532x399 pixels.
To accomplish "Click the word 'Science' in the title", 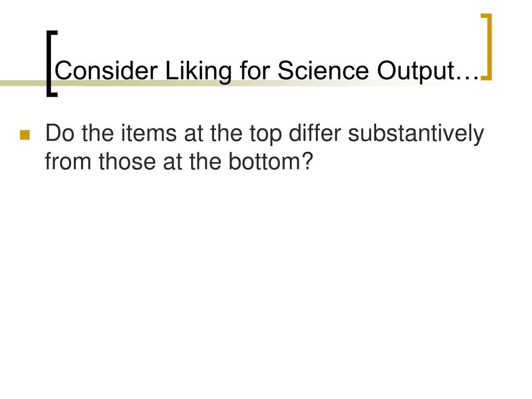I will click(323, 71).
